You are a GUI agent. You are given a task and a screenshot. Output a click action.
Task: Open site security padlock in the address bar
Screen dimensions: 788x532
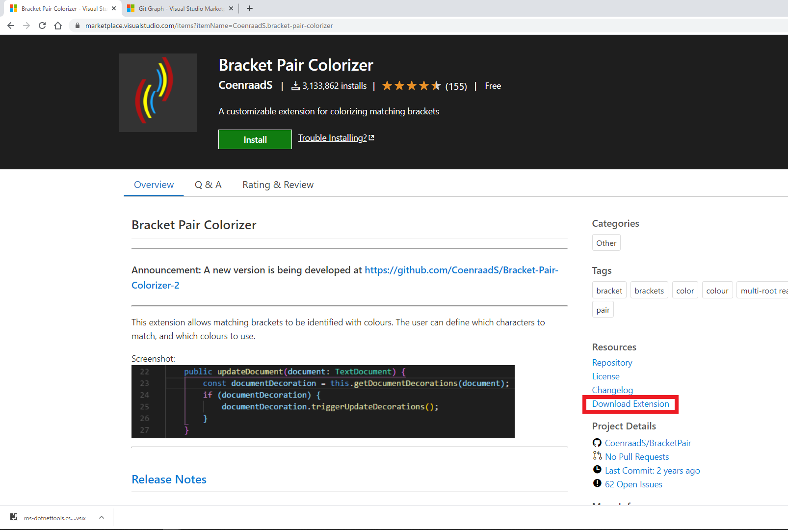77,26
